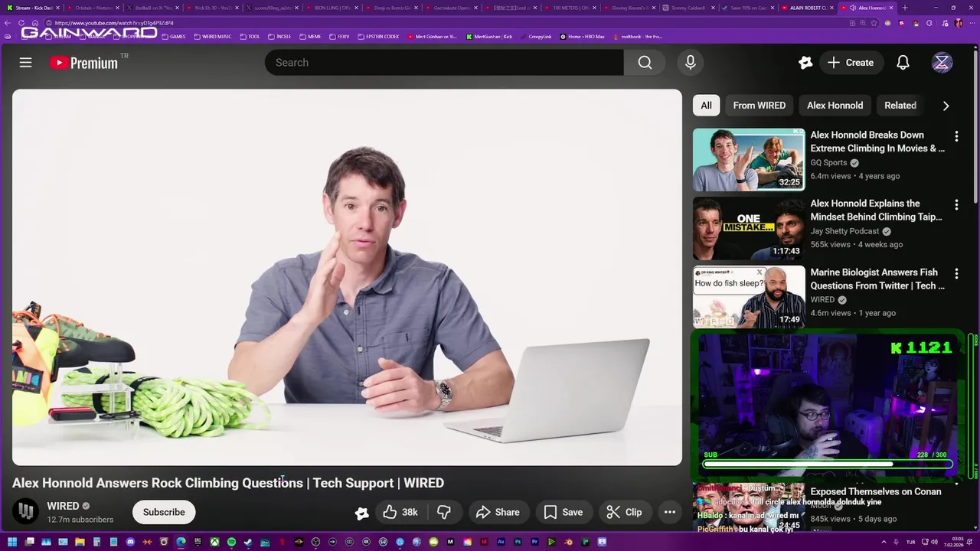Select the Alex Honnold filter chip
The width and height of the screenshot is (980, 551).
(x=835, y=106)
